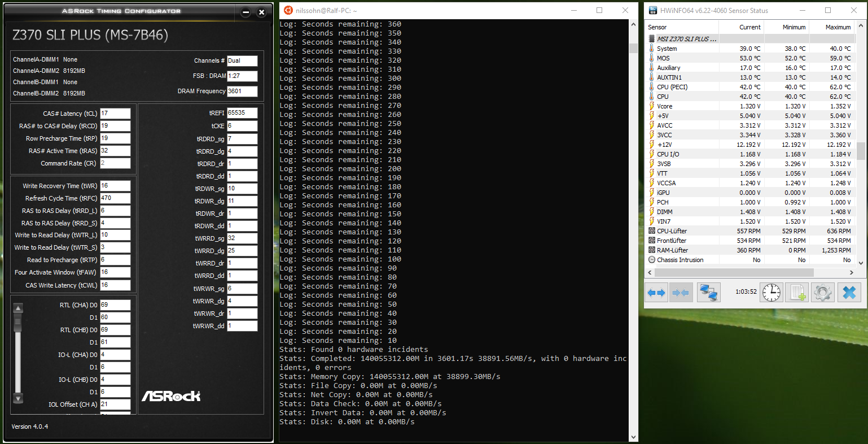Click the tWRRD_sg field showing 32

pos(242,238)
